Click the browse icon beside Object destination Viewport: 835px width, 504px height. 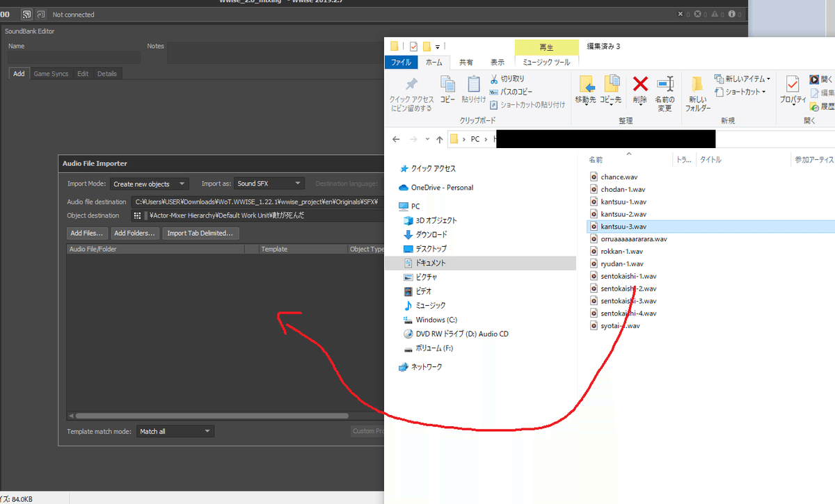tap(138, 216)
